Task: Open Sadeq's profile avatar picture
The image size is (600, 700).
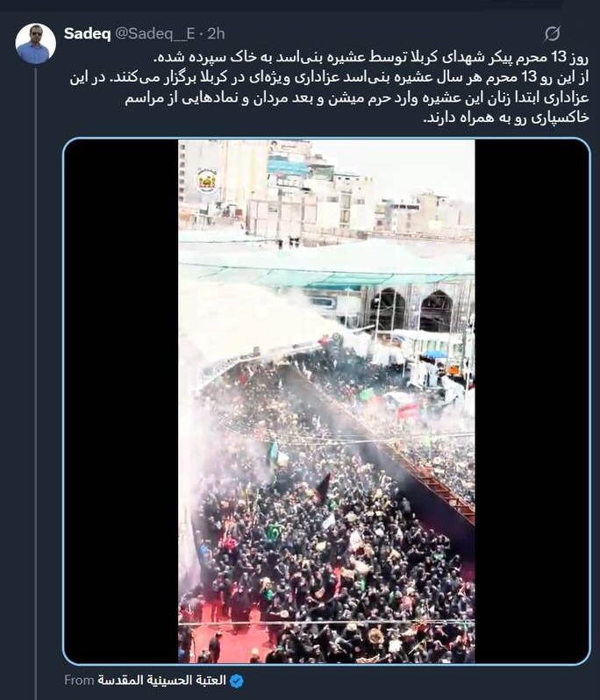Action: pos(35,44)
